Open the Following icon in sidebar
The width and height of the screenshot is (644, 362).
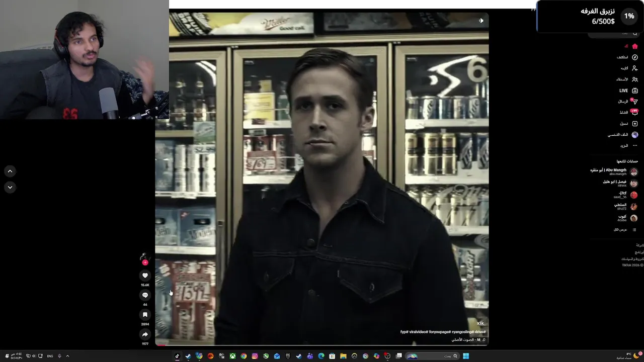pos(634,68)
